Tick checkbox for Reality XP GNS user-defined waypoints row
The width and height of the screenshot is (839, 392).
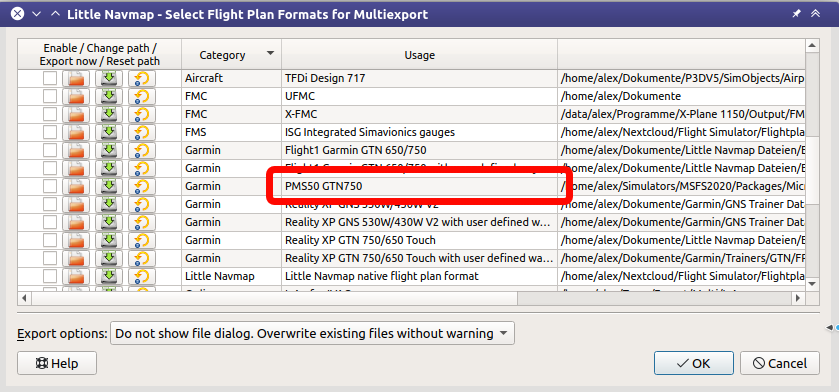pyautogui.click(x=50, y=222)
